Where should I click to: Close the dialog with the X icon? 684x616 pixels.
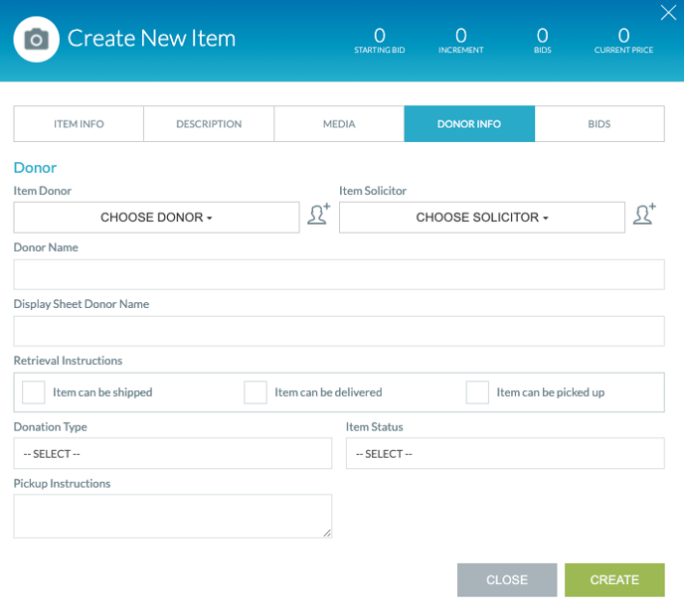[668, 13]
